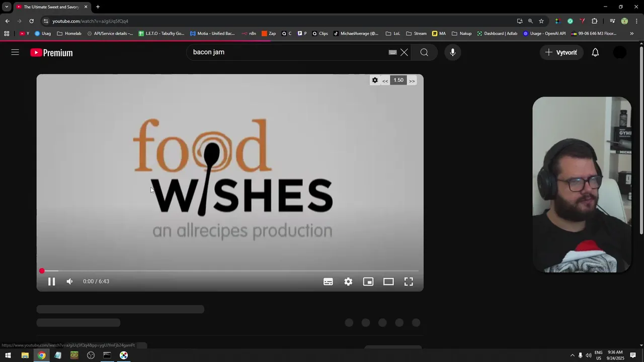Open the account avatar menu

pyautogui.click(x=620, y=52)
